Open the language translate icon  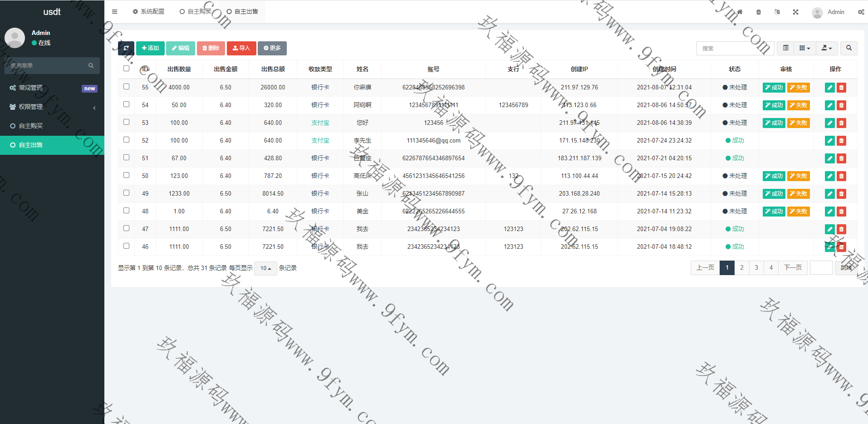coord(777,12)
